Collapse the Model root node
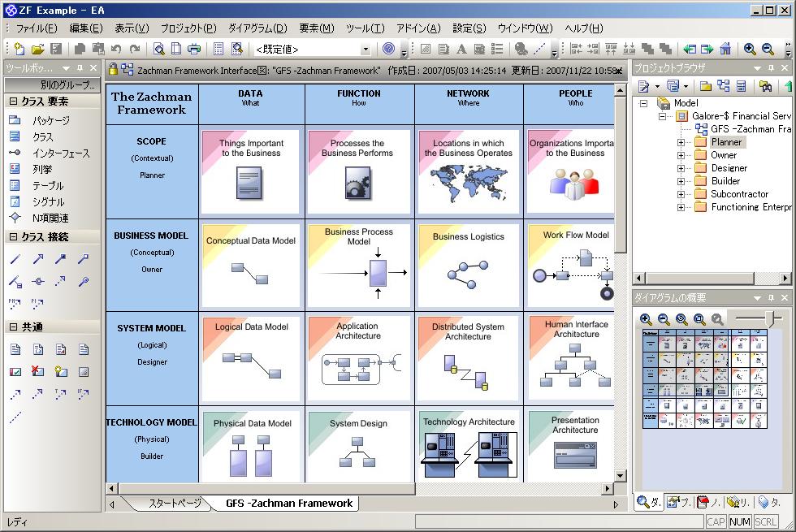 click(x=643, y=104)
